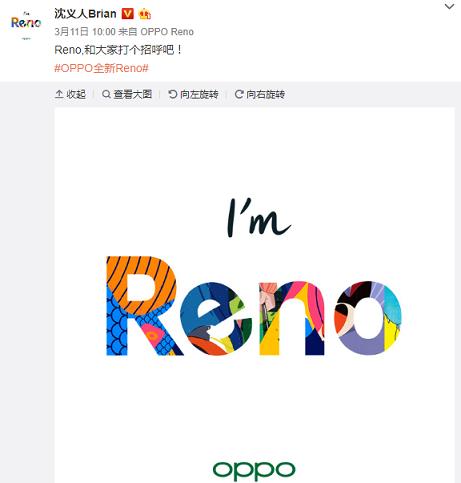Click the gold crown member badge
This screenshot has width=461, height=483.
click(x=144, y=14)
